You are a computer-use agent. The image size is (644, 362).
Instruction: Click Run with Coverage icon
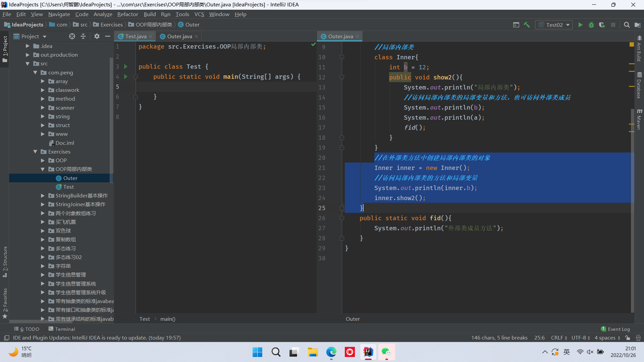(x=602, y=25)
